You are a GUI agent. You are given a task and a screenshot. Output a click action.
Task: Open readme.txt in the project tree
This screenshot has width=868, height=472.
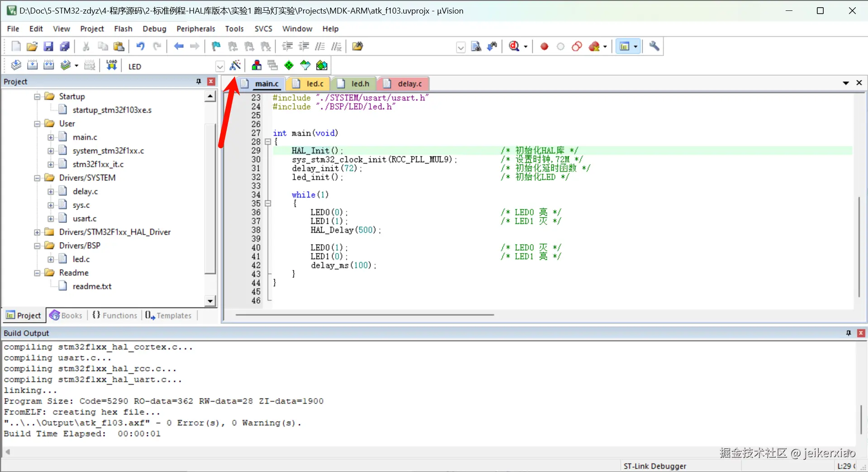click(92, 286)
